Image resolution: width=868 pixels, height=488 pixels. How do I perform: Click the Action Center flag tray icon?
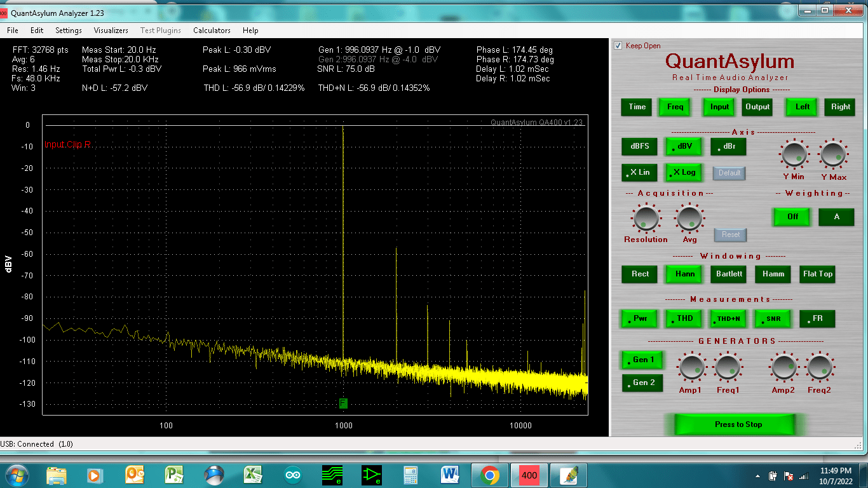point(789,475)
